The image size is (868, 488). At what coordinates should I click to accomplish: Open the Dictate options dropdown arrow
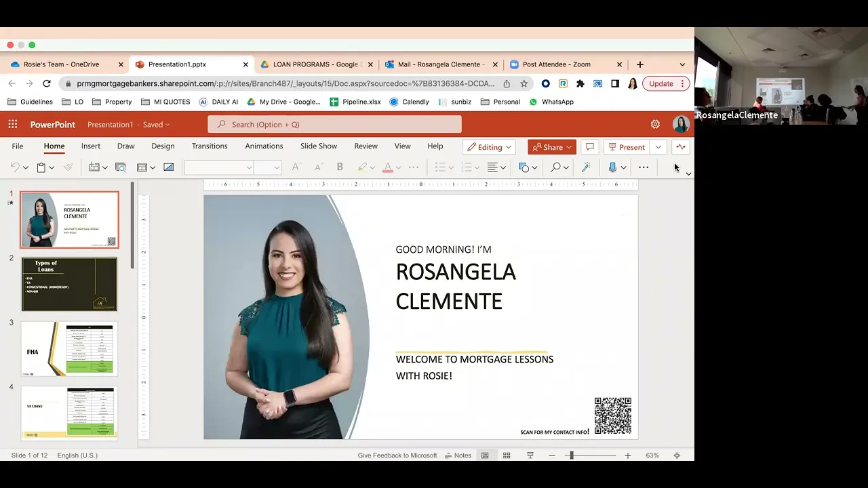tap(623, 167)
